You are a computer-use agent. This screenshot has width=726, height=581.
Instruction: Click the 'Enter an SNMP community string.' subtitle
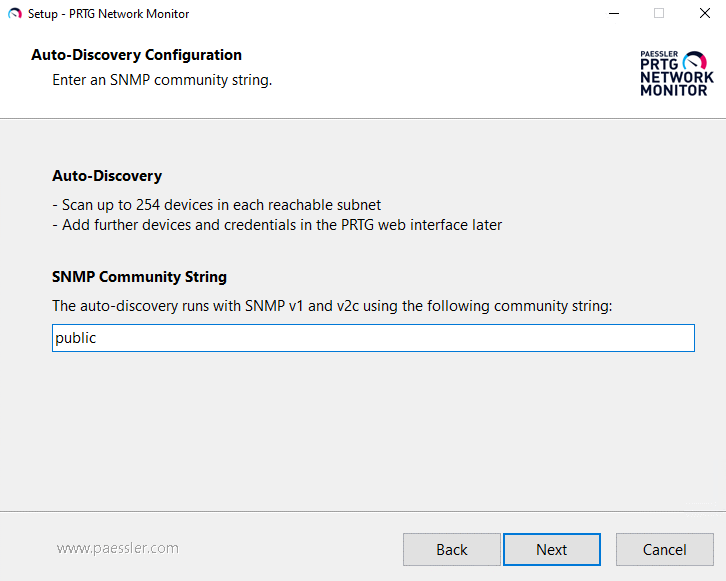click(162, 79)
